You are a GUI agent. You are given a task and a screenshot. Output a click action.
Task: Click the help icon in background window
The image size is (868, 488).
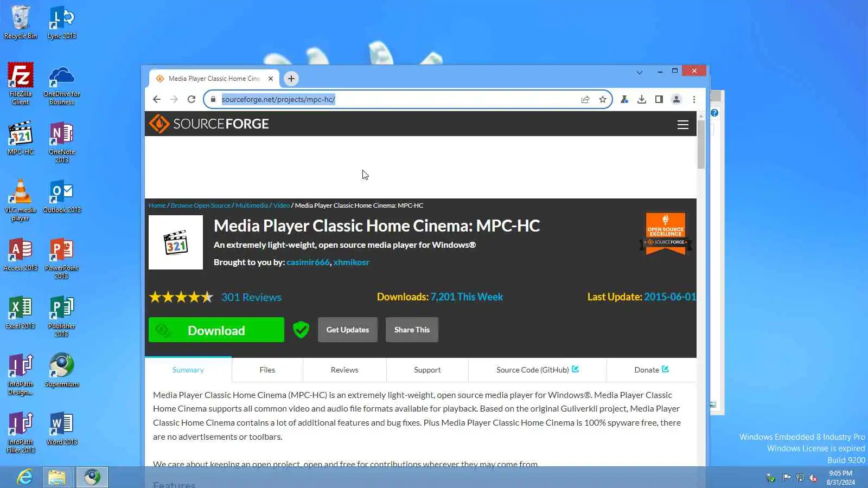714,113
